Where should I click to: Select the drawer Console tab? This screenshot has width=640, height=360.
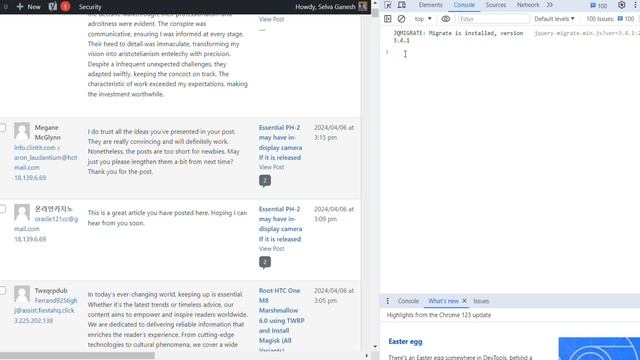click(x=408, y=301)
